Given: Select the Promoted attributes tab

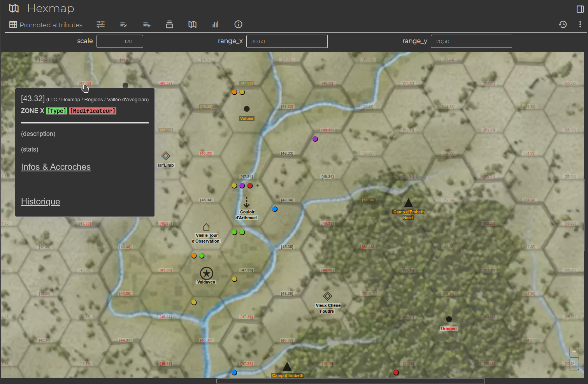Looking at the screenshot, I should (46, 25).
